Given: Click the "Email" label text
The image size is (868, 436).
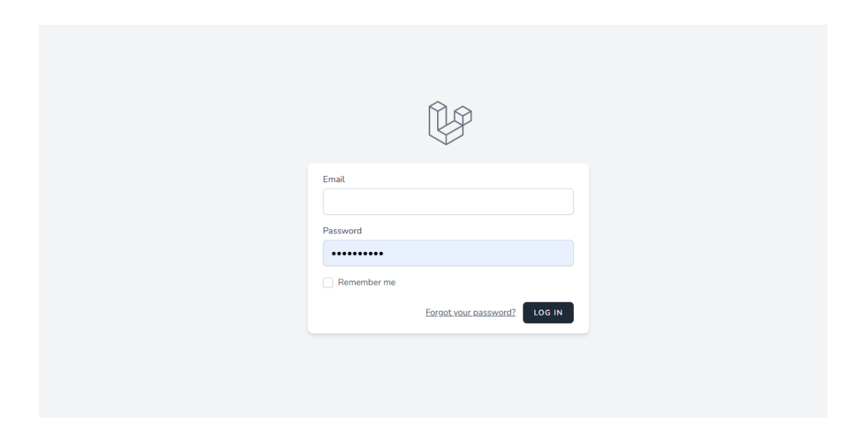Looking at the screenshot, I should coord(334,179).
